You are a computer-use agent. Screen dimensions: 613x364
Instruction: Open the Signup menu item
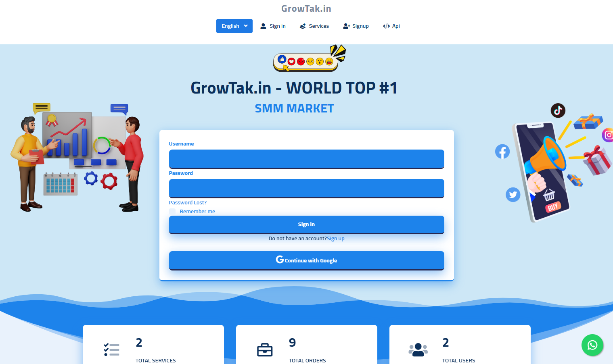click(x=356, y=26)
